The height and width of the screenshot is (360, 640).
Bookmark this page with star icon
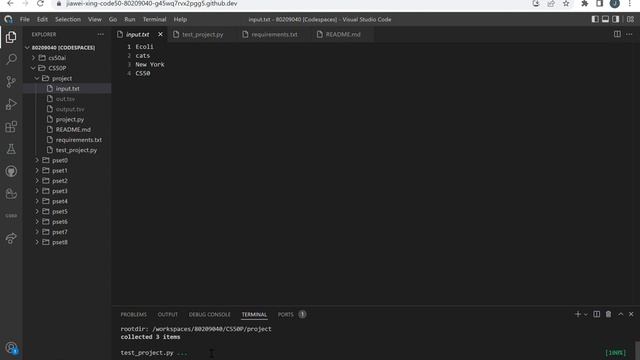tap(566, 4)
